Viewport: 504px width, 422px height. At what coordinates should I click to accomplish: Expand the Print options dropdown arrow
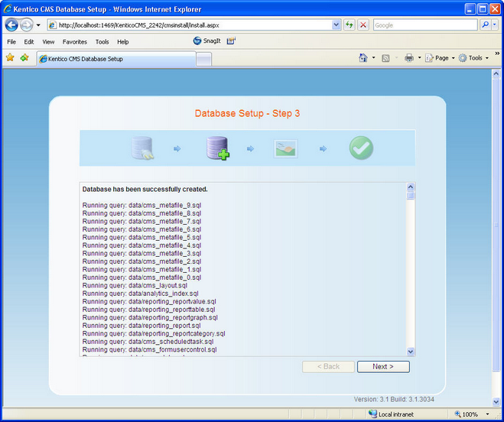(419, 58)
